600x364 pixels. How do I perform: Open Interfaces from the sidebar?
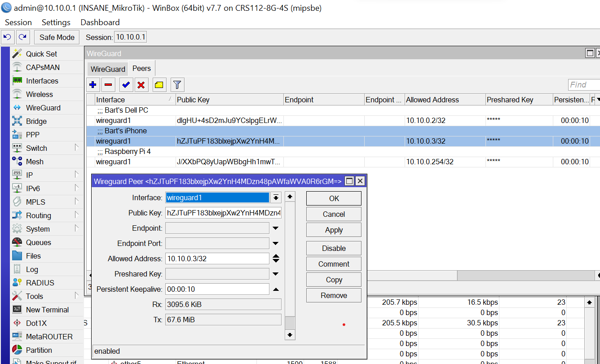click(x=42, y=81)
